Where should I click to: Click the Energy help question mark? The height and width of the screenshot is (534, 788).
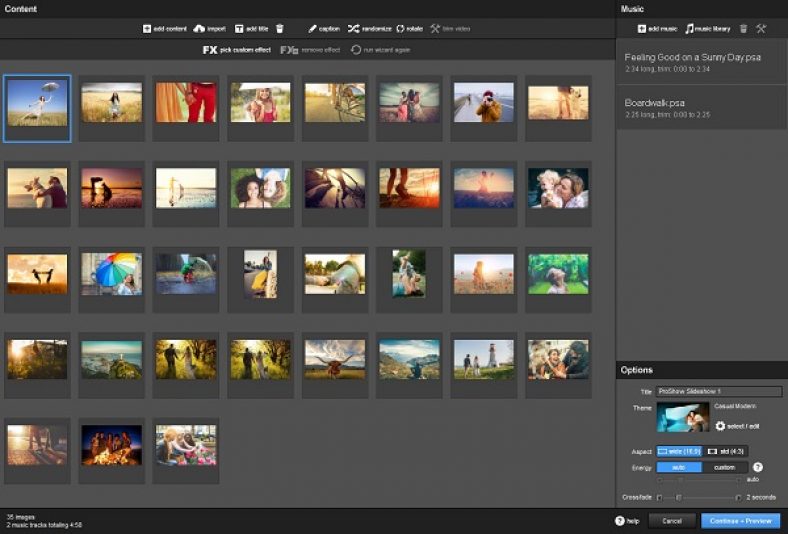coord(757,467)
